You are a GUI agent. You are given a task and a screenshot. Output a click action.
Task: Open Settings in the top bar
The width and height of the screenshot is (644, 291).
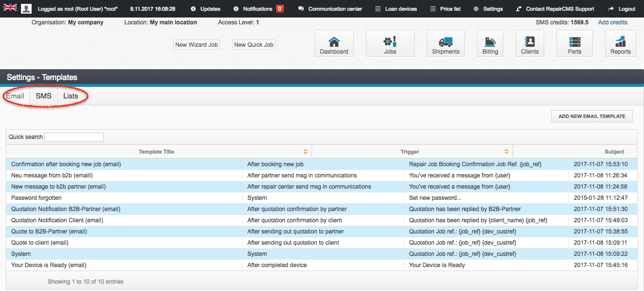[488, 9]
